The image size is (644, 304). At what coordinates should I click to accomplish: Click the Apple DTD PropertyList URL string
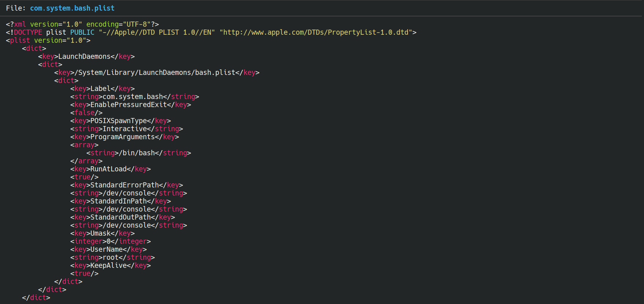(316, 32)
